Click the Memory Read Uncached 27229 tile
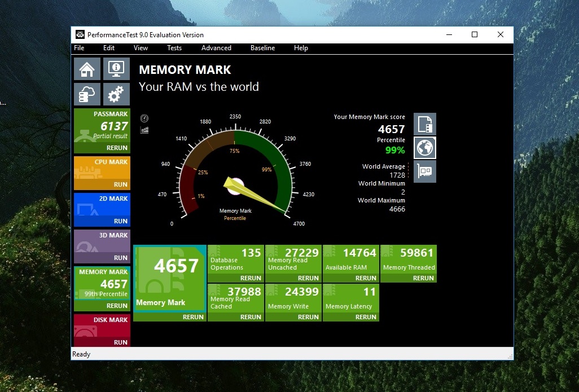 (293, 259)
